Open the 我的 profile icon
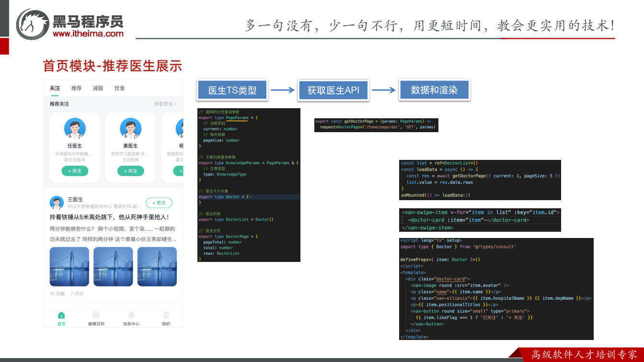 click(166, 315)
